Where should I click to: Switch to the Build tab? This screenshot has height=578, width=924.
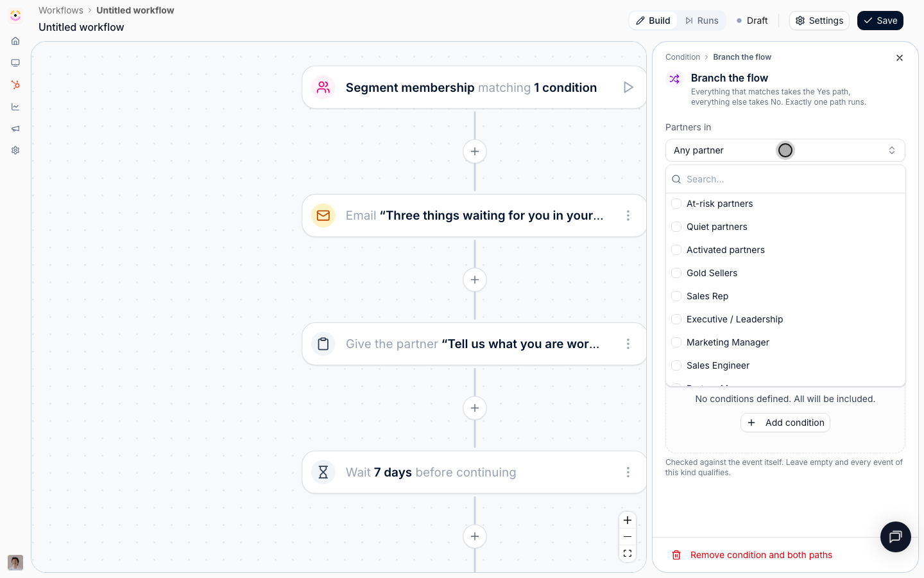653,21
